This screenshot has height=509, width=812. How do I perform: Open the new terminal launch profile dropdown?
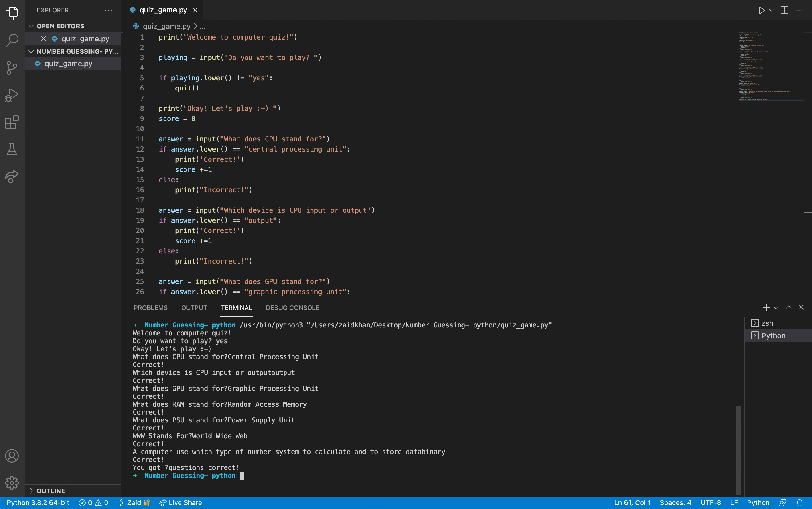tap(776, 308)
